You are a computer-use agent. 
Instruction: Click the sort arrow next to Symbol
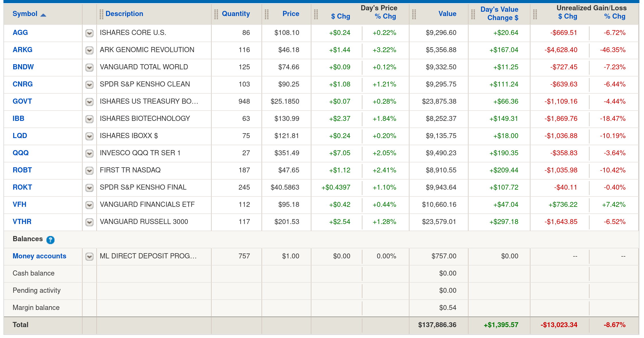tap(43, 15)
